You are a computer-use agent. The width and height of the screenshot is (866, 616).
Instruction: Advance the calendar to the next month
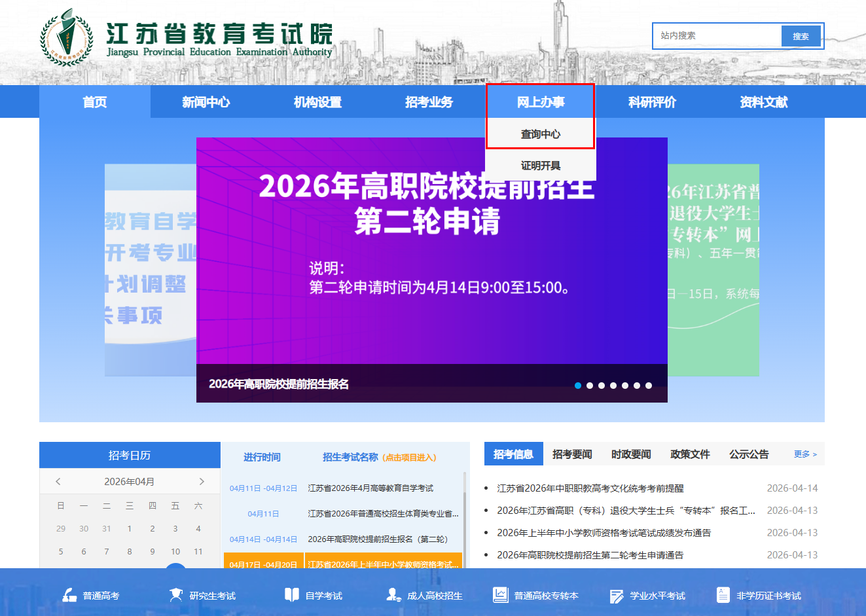[x=202, y=480]
